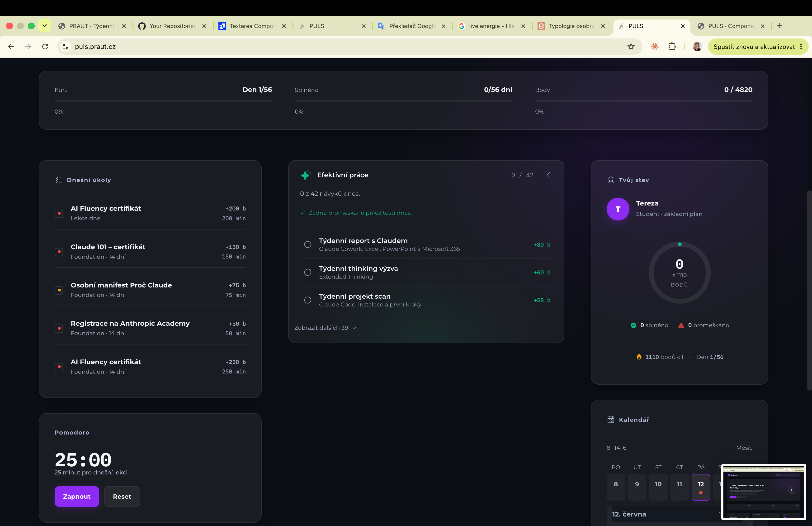Click the circular 0 z 1110 bodů gauge
Viewport: 812px width, 526px height.
679,273
